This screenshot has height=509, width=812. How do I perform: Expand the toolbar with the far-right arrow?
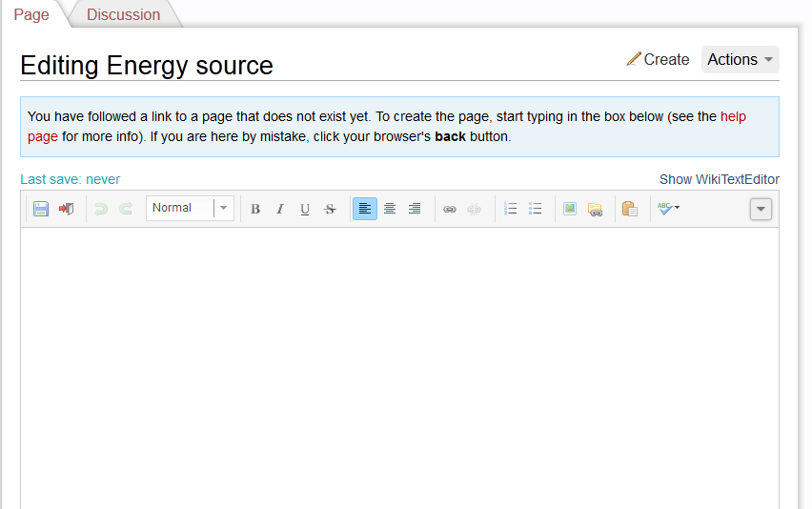coord(761,209)
